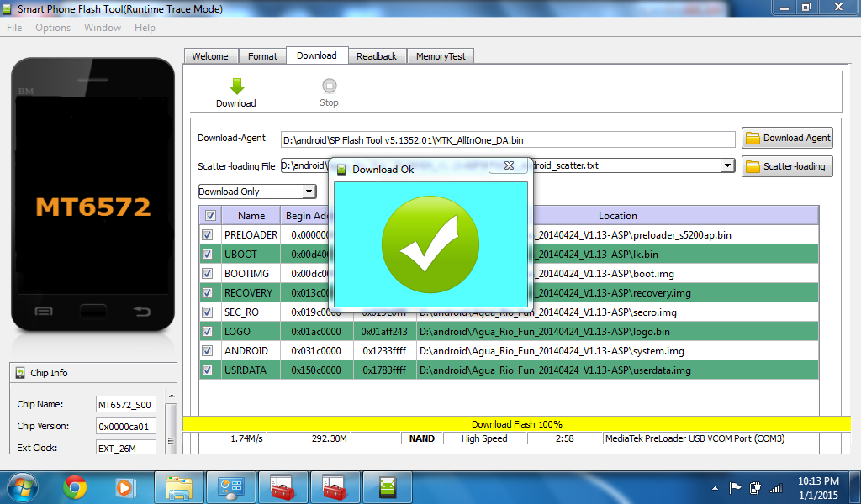Click the safely remove hardware tray icon

click(x=755, y=487)
